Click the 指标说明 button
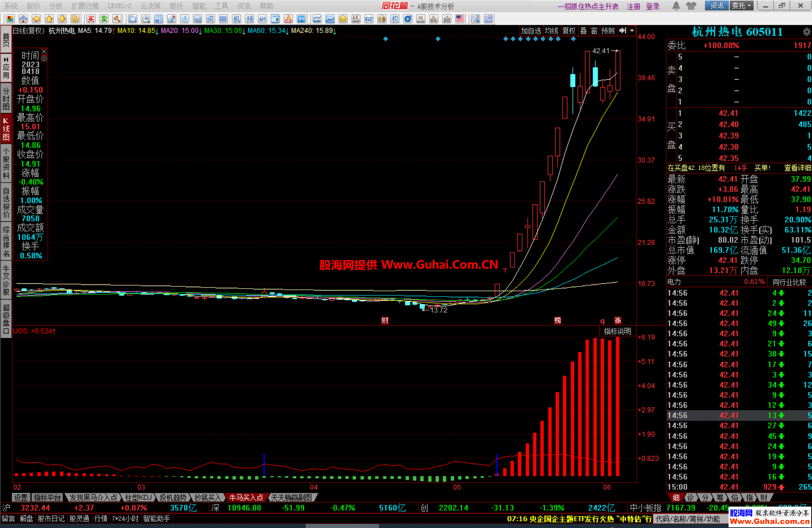This screenshot has height=528, width=812. tap(617, 331)
